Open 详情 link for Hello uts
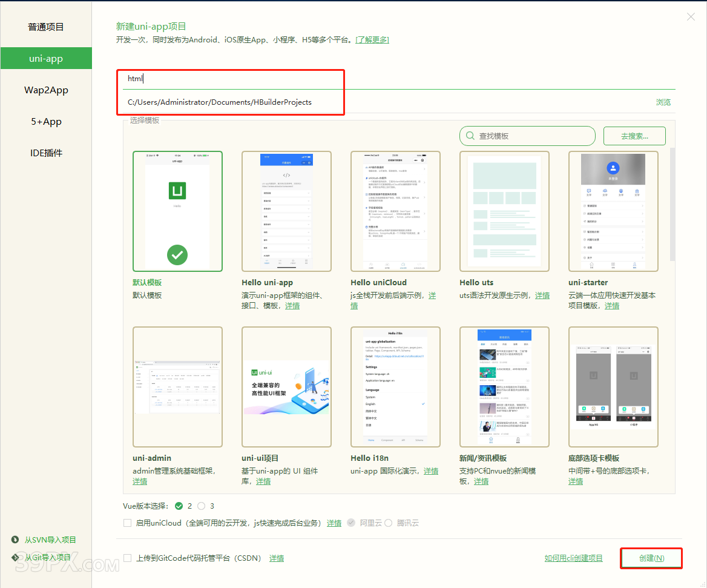This screenshot has height=588, width=707. coord(542,296)
